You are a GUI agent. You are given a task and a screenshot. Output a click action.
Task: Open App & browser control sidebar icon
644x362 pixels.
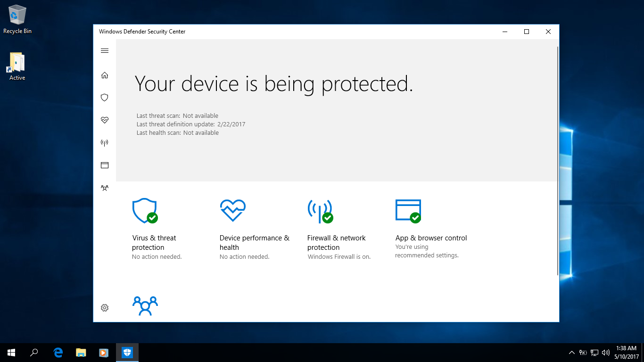click(105, 165)
